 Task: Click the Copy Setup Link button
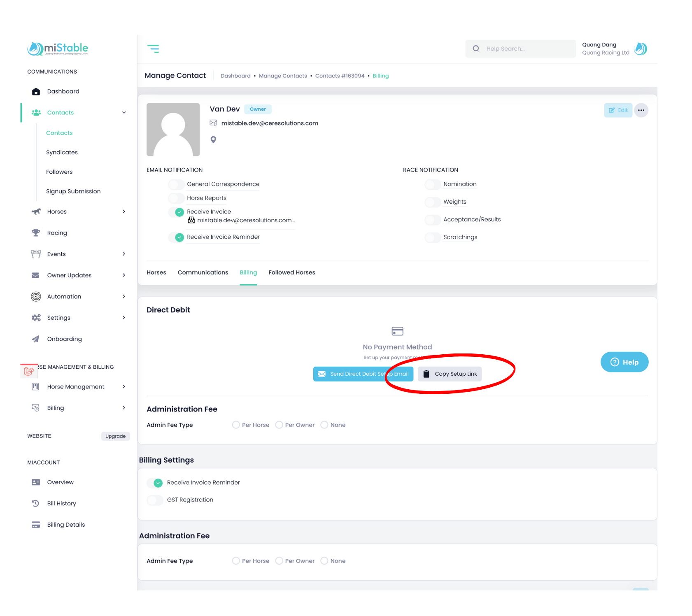tap(450, 374)
